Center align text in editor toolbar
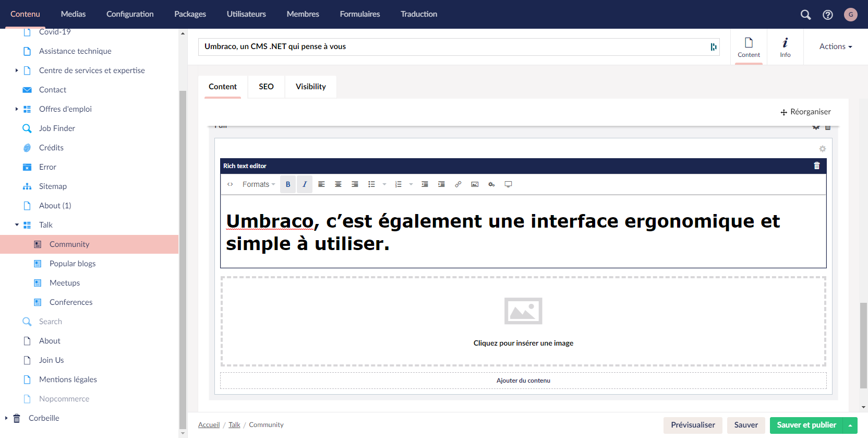Viewport: 868px width, 438px height. [x=338, y=184]
